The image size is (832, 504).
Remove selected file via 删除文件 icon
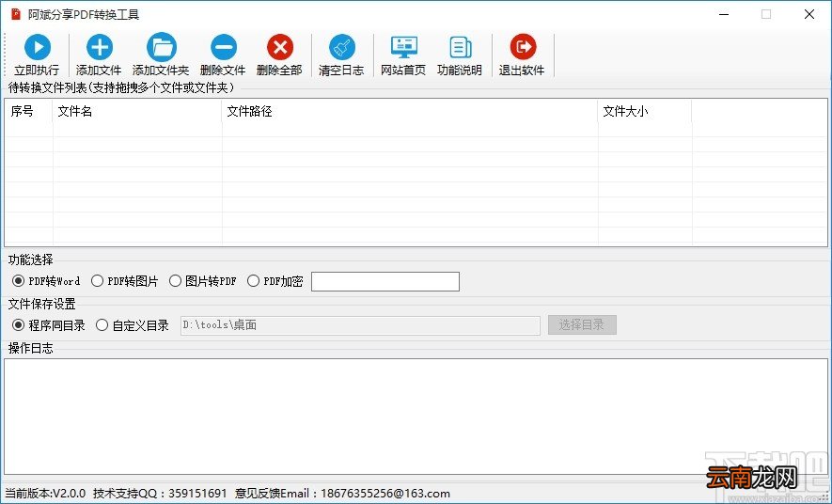pyautogui.click(x=224, y=47)
